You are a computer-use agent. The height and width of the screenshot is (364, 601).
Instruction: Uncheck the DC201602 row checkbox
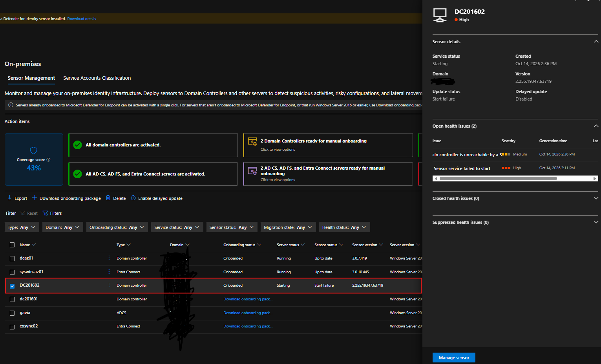click(12, 286)
